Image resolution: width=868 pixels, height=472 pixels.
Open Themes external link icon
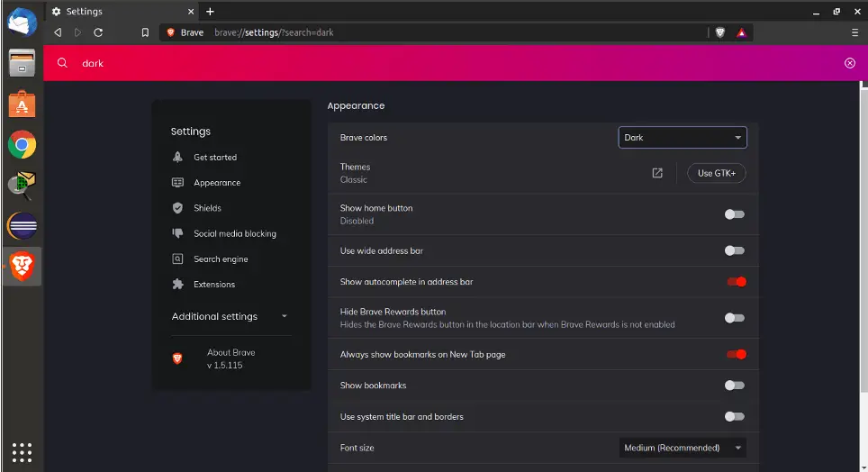tap(657, 173)
